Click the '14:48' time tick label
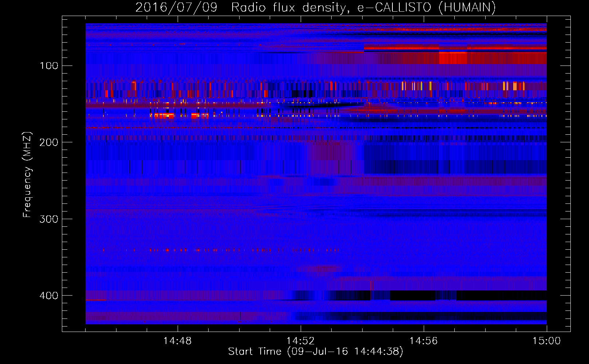The width and height of the screenshot is (589, 364). click(178, 341)
